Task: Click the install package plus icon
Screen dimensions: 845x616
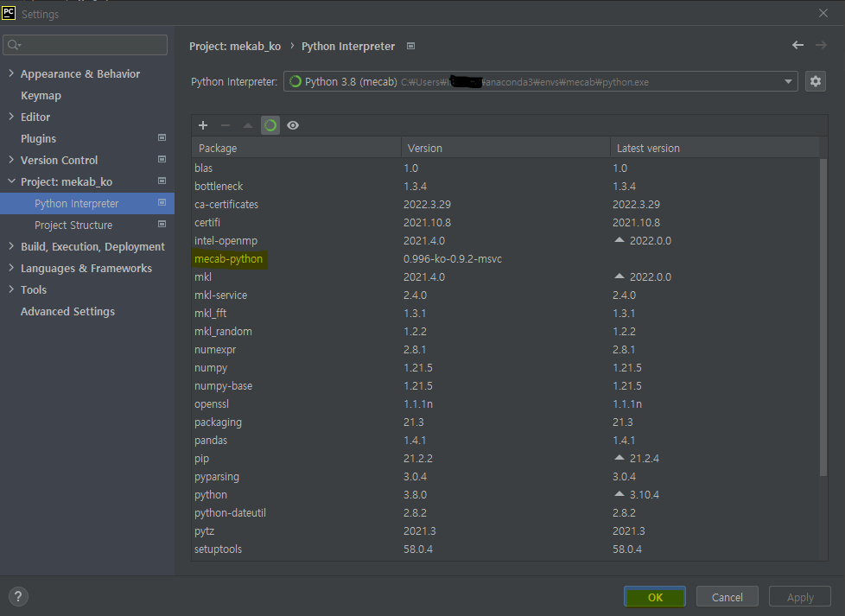Action: point(203,125)
